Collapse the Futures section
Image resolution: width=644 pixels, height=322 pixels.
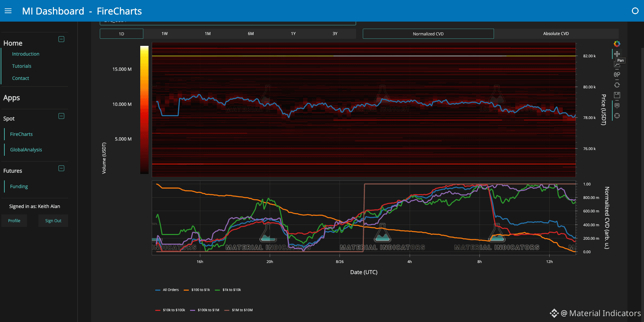(x=61, y=168)
